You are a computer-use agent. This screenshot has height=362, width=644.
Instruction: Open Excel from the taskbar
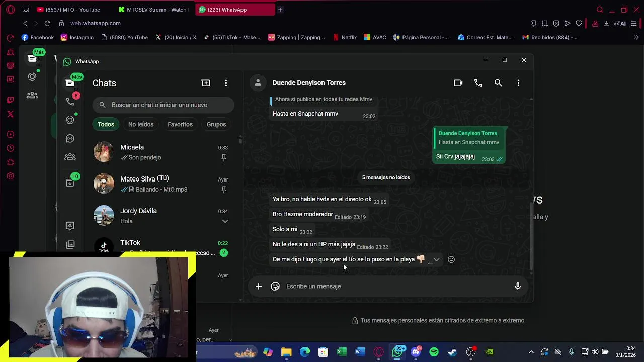(341, 352)
